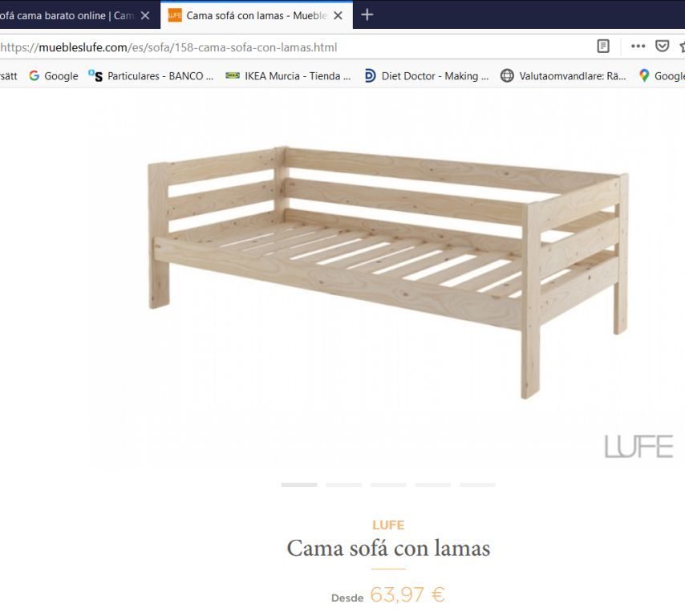Screen dimensions: 685x616
Task: Open IKEA Murcia - Tienda bookmark
Action: [288, 76]
